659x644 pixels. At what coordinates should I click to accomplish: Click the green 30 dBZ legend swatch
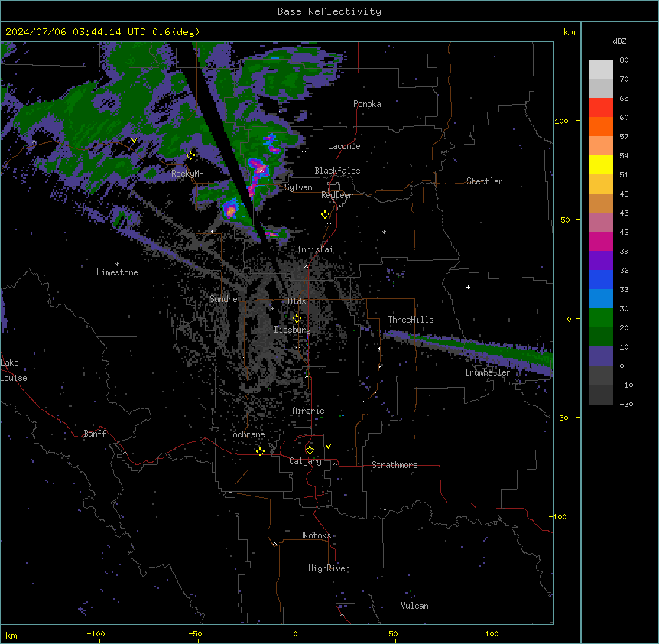click(601, 318)
